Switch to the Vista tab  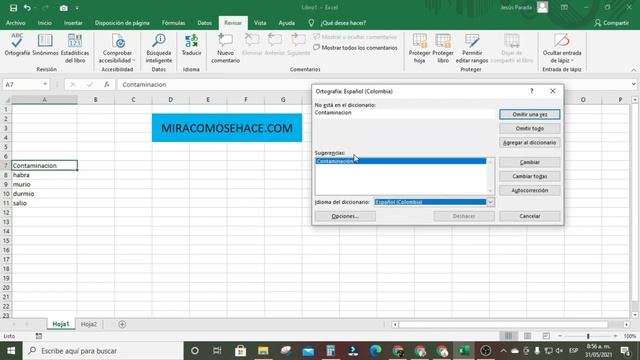click(260, 23)
